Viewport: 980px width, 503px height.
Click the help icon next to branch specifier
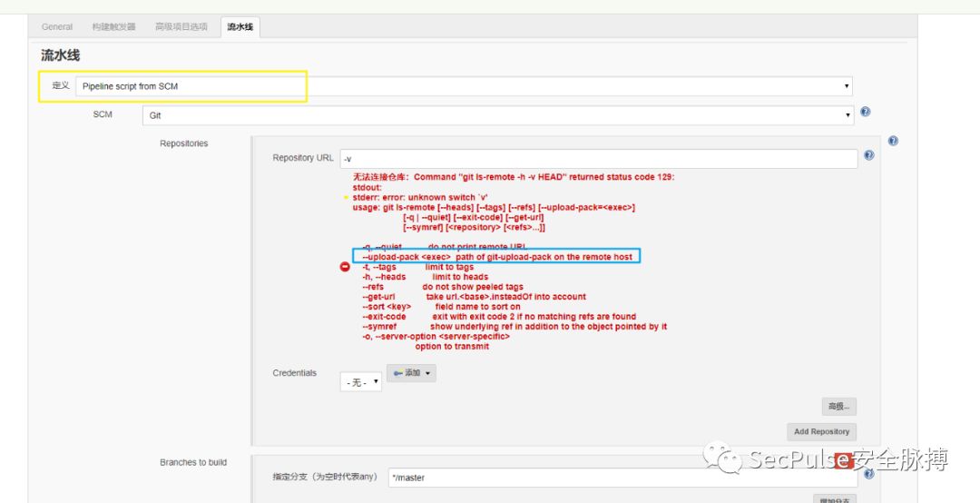pos(868,474)
